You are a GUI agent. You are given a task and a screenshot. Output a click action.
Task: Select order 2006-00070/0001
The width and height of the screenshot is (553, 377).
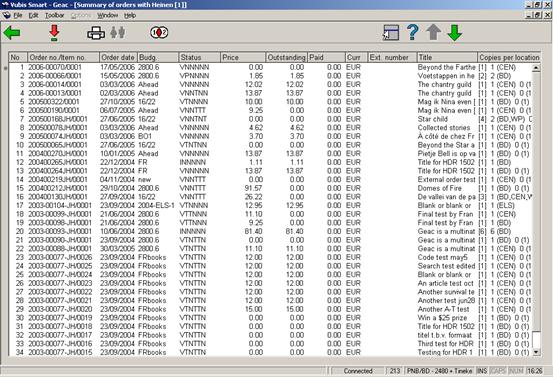tap(55, 67)
